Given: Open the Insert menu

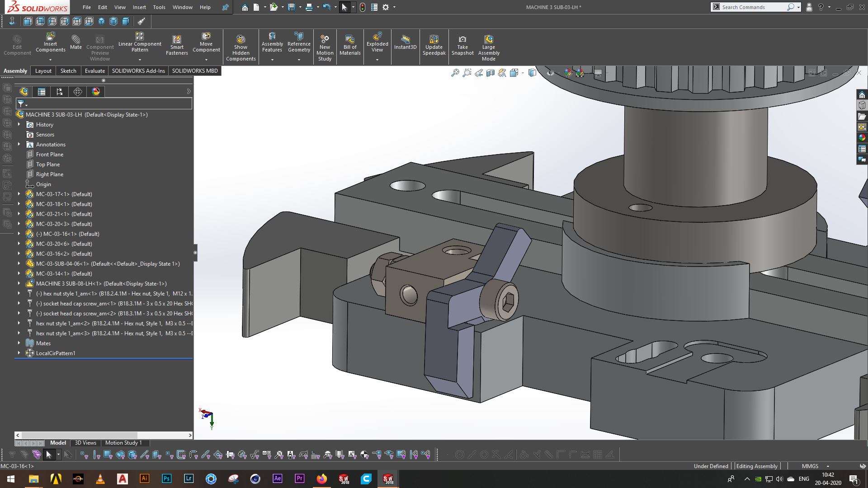Looking at the screenshot, I should [x=139, y=7].
